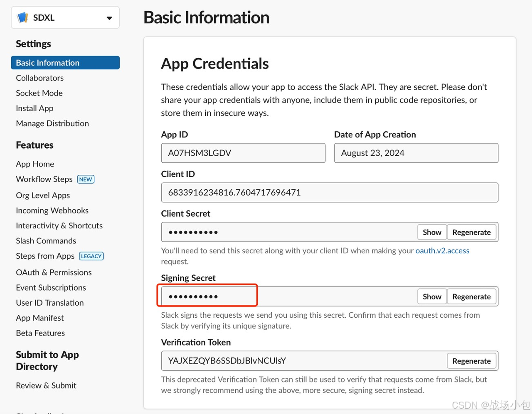Open the SDXL app selector dropdown

tap(65, 17)
